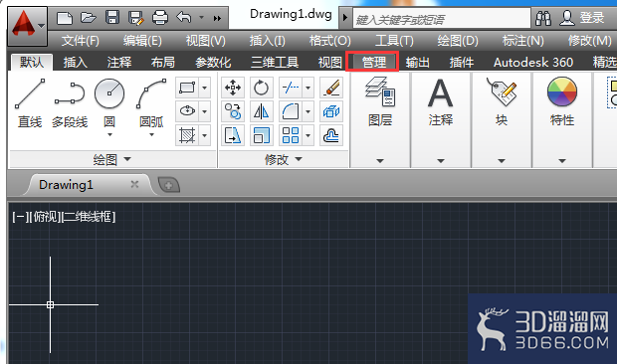Open the rectangle tool dropdown arrow
This screenshot has height=364, width=617.
tap(205, 88)
